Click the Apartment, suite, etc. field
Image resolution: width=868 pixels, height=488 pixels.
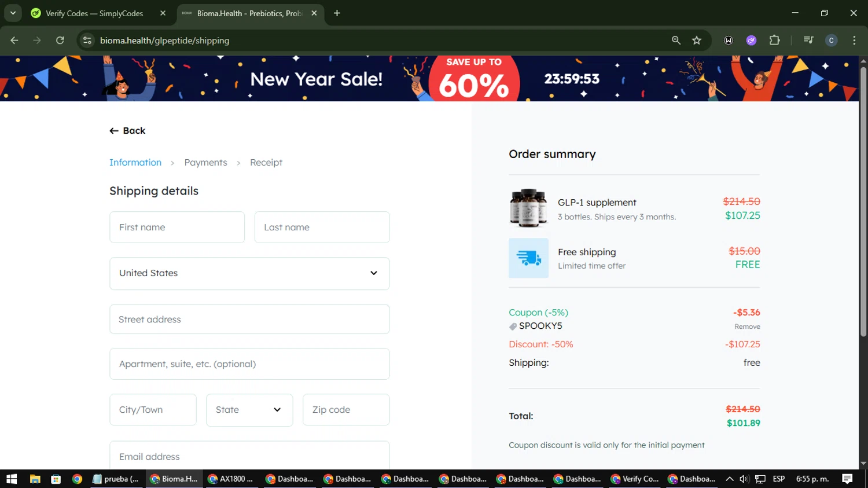click(x=249, y=364)
